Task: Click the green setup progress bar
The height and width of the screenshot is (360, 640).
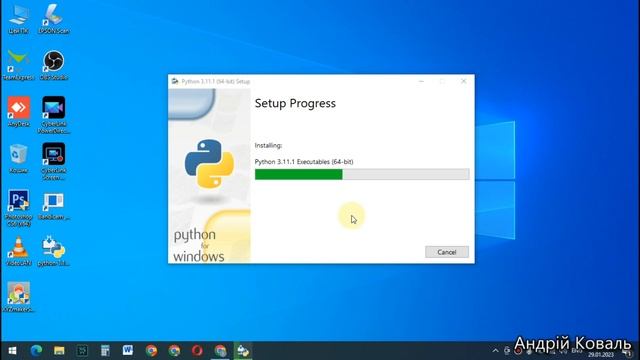Action: (x=362, y=174)
